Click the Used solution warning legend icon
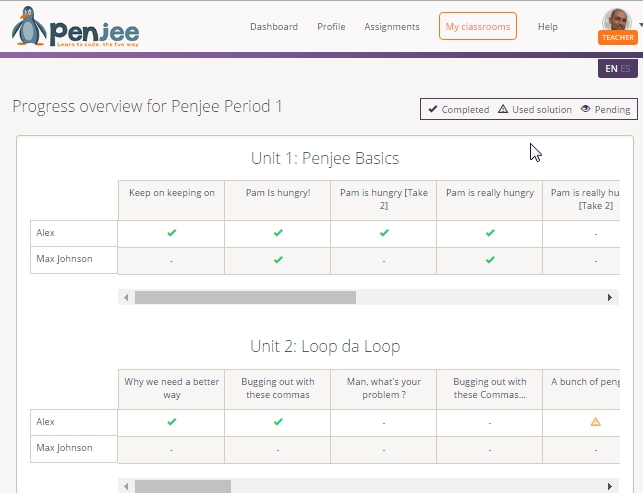The height and width of the screenshot is (493, 643). click(x=503, y=109)
